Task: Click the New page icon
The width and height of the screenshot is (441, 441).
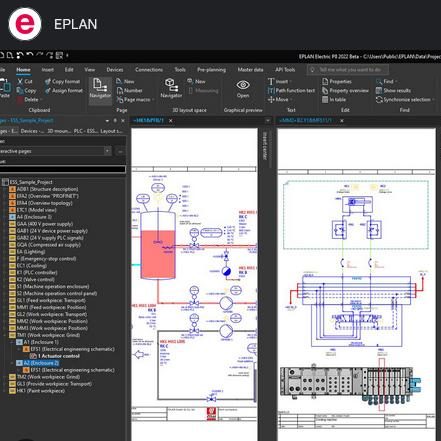Action: [119, 81]
